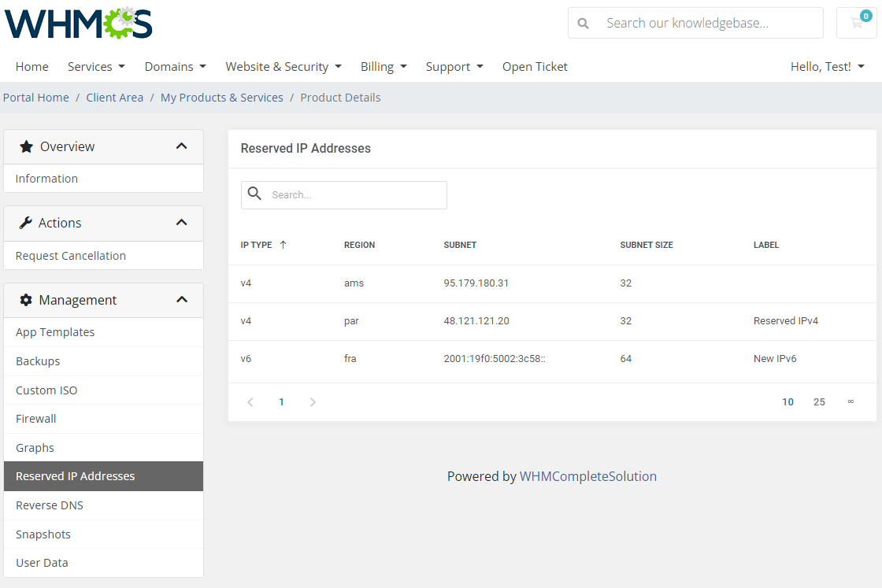The height and width of the screenshot is (588, 882).
Task: Select Request Cancellation in sidebar
Action: click(x=103, y=256)
